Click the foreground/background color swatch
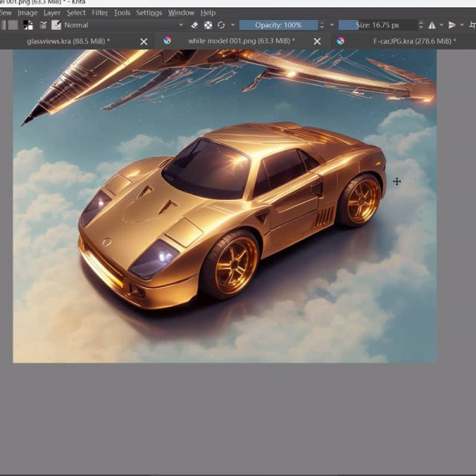The width and height of the screenshot is (476, 476). click(28, 25)
